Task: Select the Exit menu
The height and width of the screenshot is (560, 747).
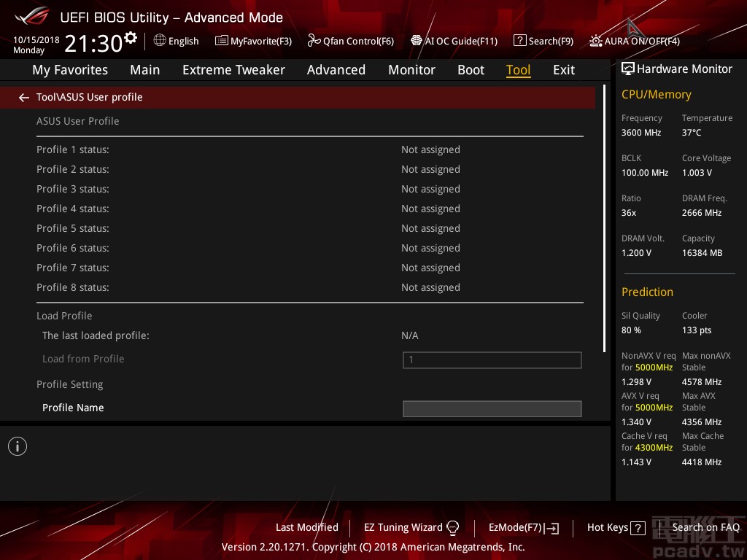Action: (563, 70)
